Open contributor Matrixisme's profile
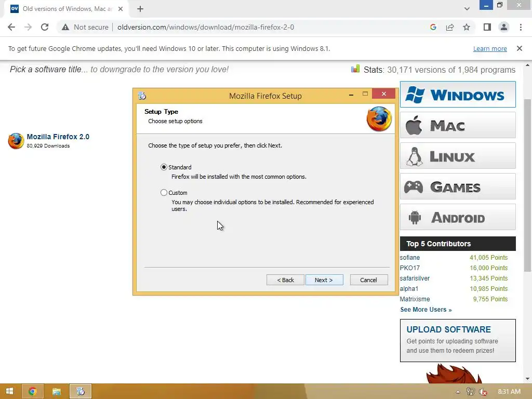532x399 pixels. pos(415,299)
